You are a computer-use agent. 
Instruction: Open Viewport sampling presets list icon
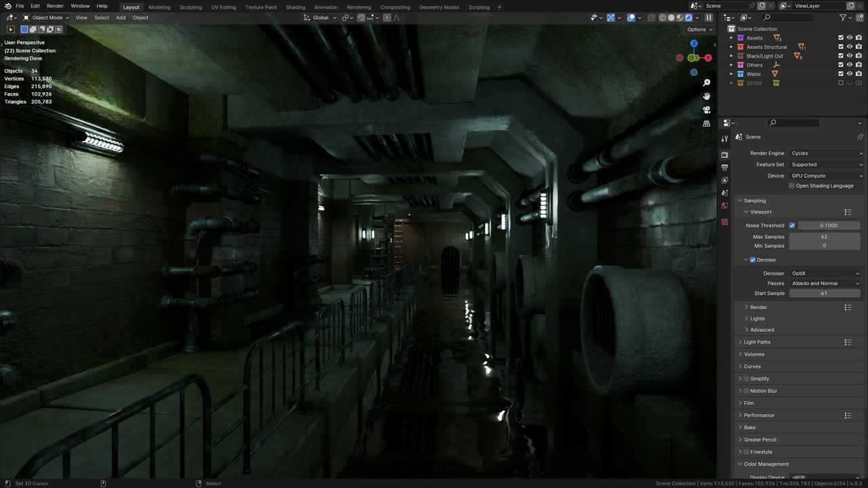click(x=848, y=212)
